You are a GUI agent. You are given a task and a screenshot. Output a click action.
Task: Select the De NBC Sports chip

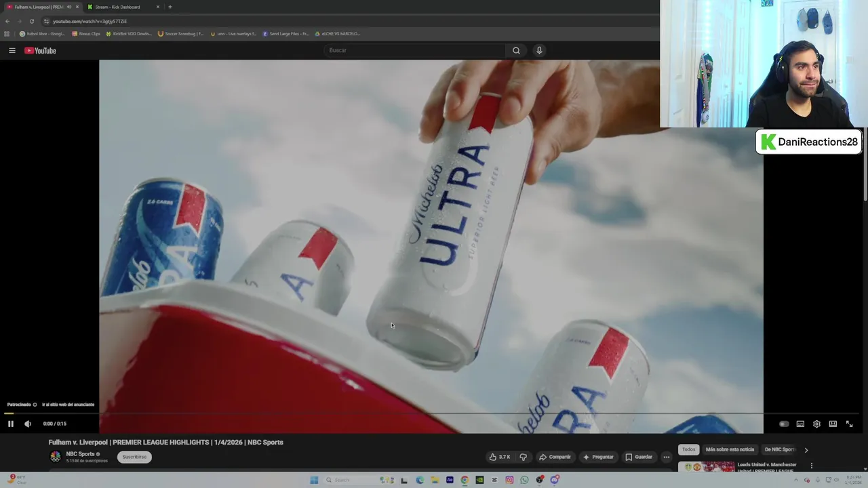(779, 449)
